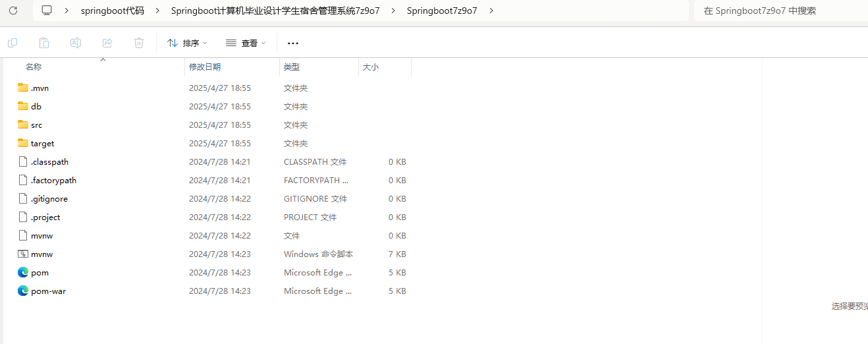Click the copy icon in toolbar
Screen dimensions: 868x344
tap(13, 43)
